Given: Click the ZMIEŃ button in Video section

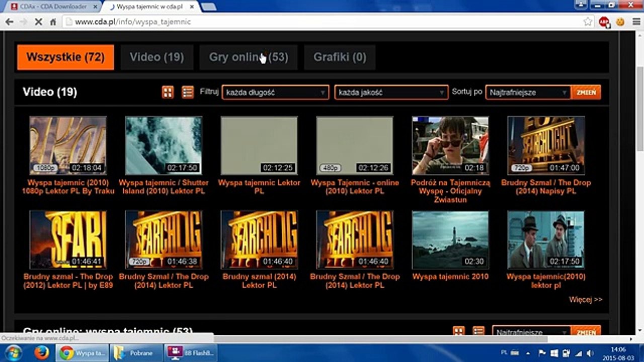Looking at the screenshot, I should tap(586, 93).
